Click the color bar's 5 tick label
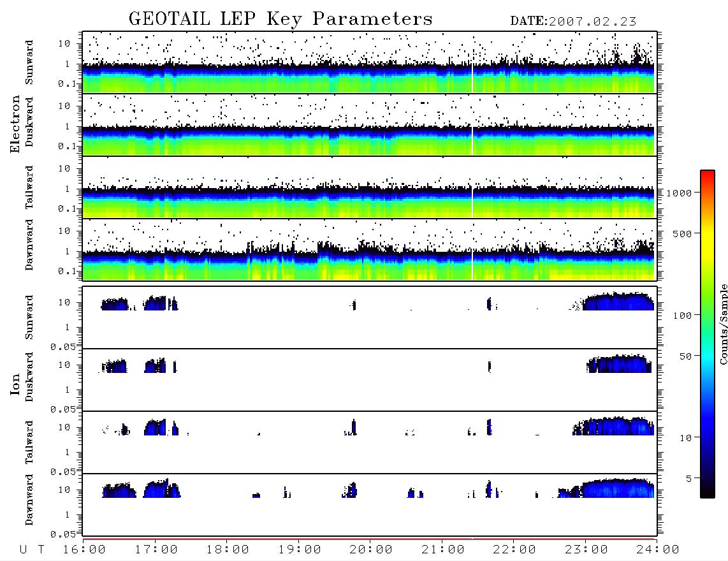The width and height of the screenshot is (728, 561). coord(689,478)
